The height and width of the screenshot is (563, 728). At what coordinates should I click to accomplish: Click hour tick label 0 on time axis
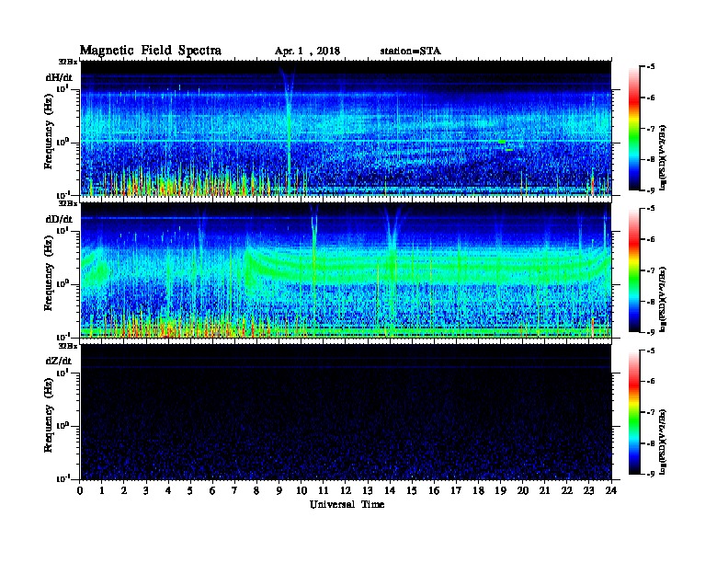tap(80, 490)
